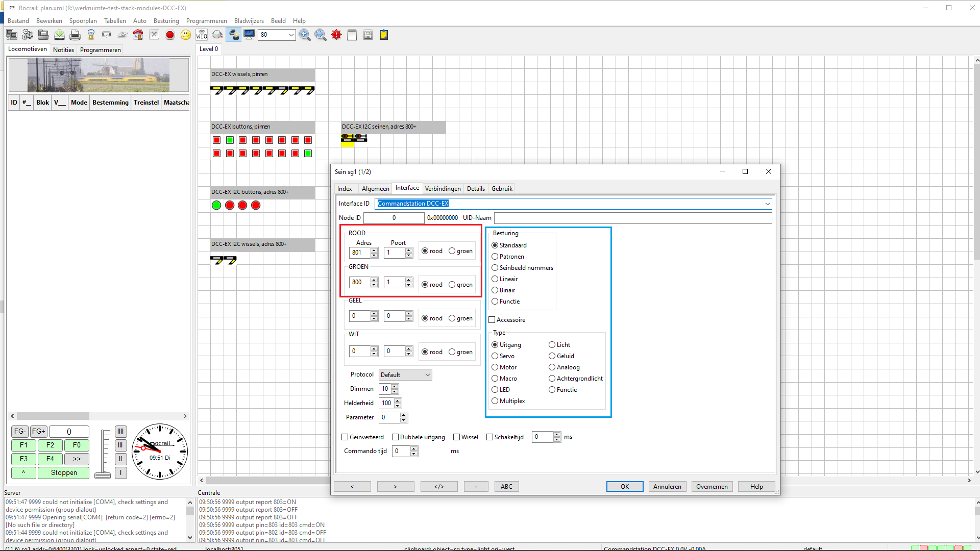
Task: Click the yellow smiley face toolbar icon
Action: point(186,35)
